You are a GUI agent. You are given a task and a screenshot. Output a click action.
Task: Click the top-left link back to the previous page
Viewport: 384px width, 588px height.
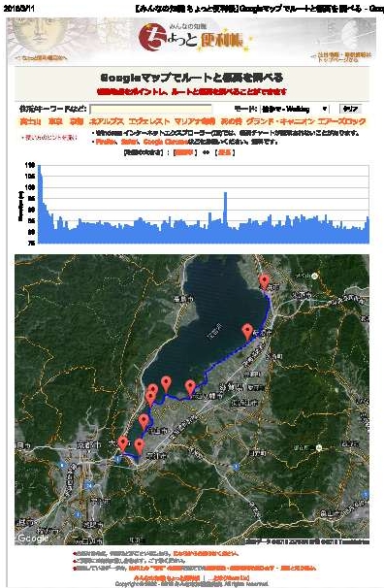pyautogui.click(x=42, y=58)
